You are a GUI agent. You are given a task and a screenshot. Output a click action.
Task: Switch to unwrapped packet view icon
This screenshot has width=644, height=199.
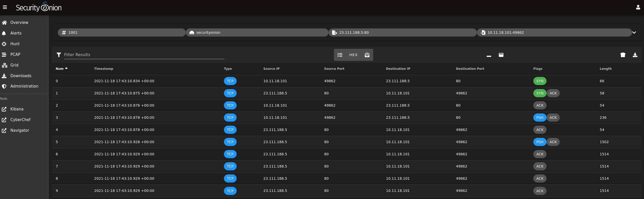367,55
